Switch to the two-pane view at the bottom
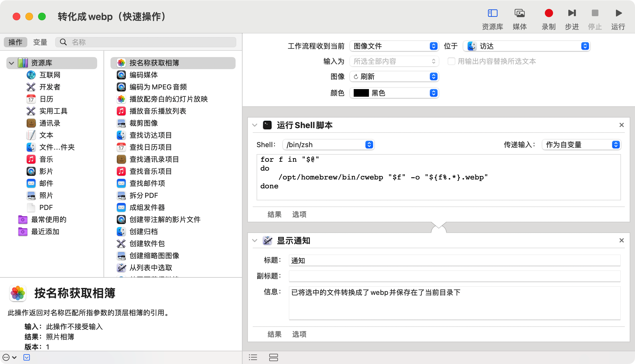The height and width of the screenshot is (364, 635). pos(274,357)
